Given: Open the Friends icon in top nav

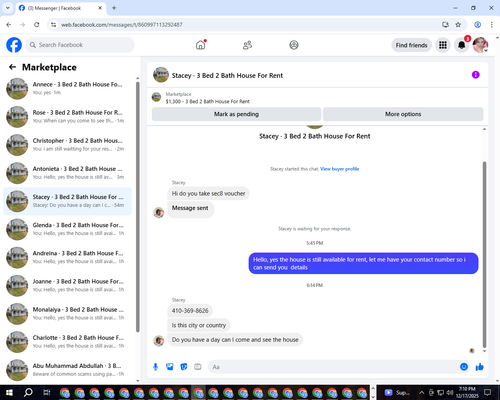Looking at the screenshot, I should click(247, 45).
